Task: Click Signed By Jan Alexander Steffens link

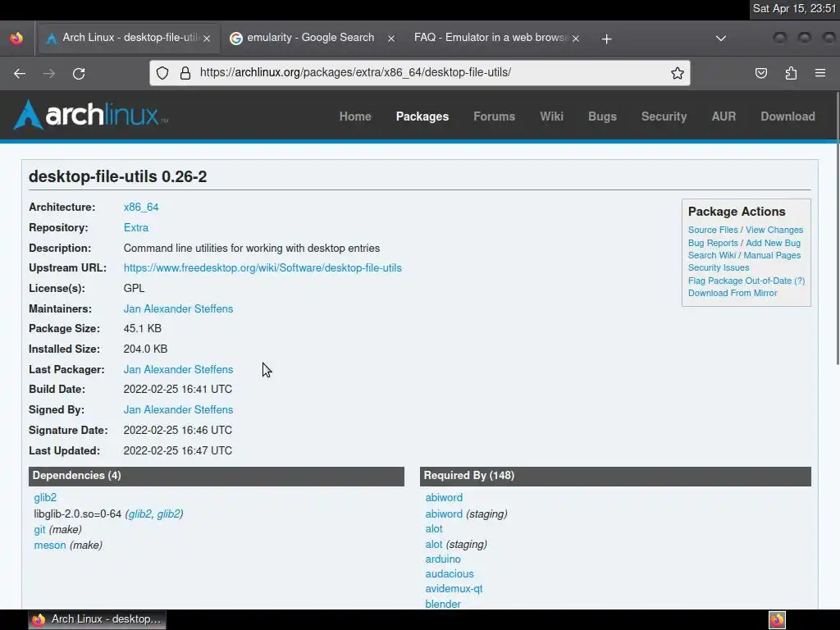Action: click(178, 410)
